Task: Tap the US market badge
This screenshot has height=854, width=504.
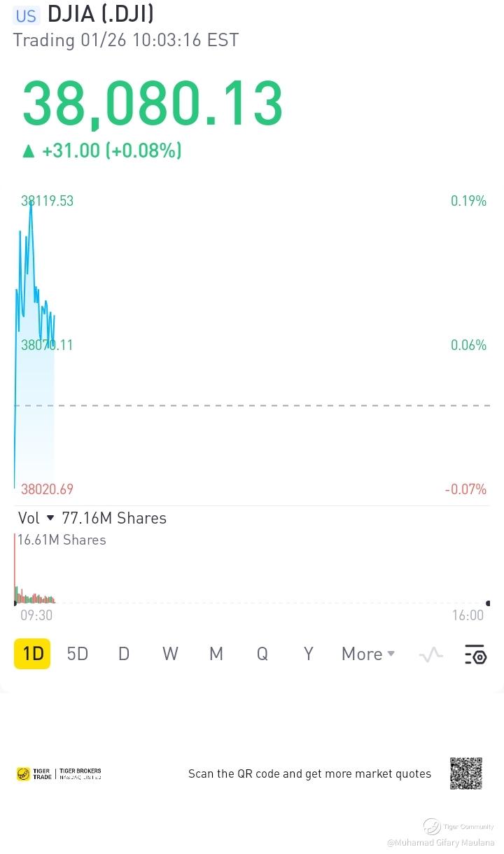Action: click(26, 15)
